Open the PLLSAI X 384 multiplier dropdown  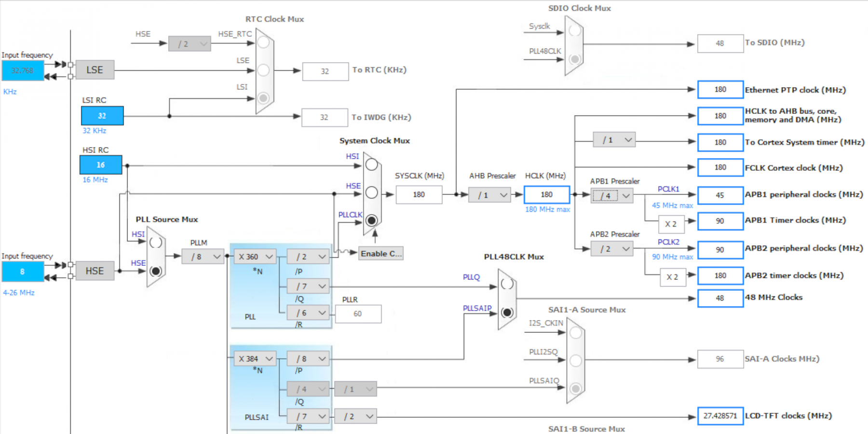(x=256, y=359)
